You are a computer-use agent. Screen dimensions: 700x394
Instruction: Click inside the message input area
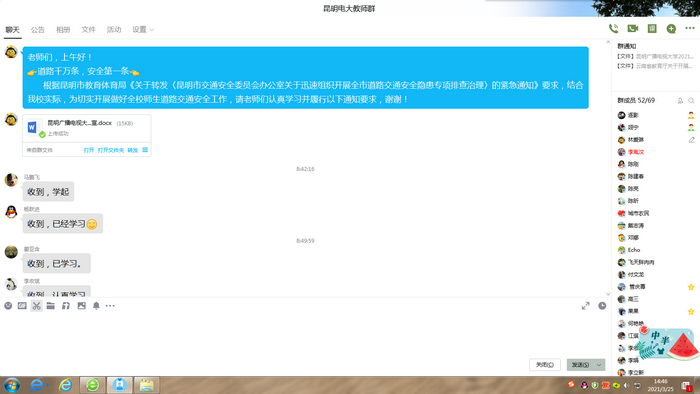[304, 335]
